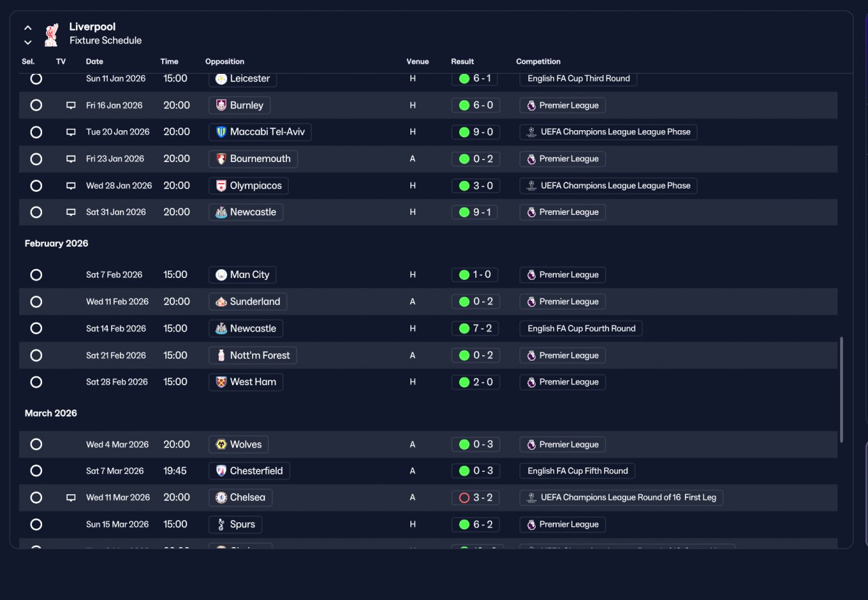Click the Liverpool club crest
The image size is (868, 600).
[x=51, y=35]
